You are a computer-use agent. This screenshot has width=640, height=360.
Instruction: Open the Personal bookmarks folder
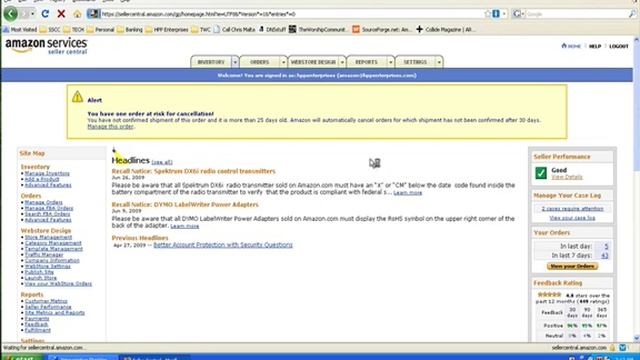100,29
